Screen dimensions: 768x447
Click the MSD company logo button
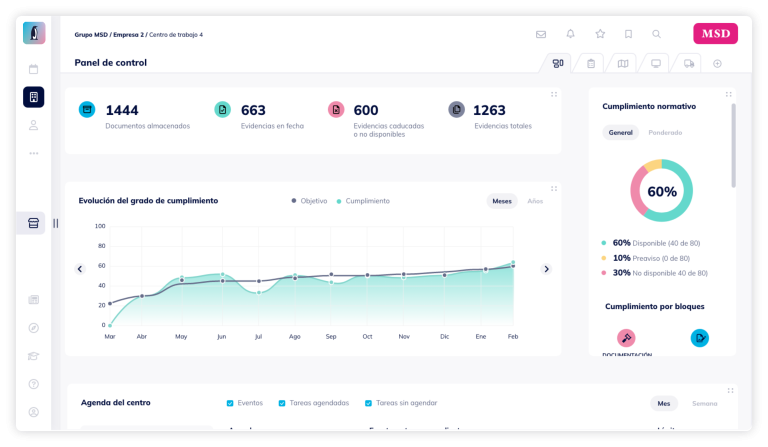pyautogui.click(x=715, y=34)
